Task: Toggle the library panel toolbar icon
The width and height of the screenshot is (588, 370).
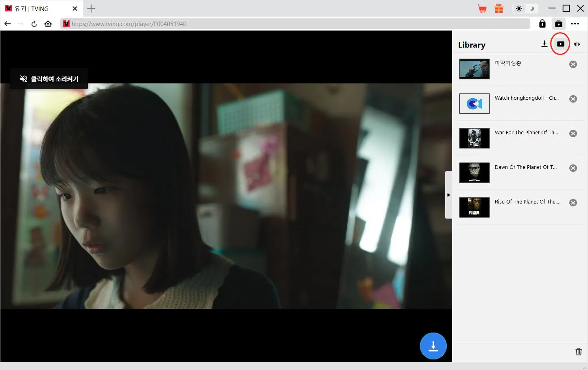Action: click(558, 24)
